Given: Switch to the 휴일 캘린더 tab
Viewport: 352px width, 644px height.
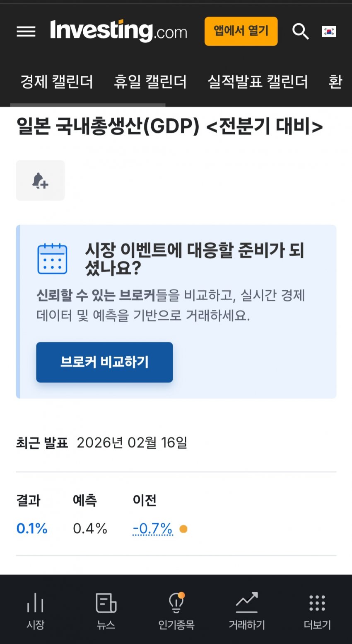Looking at the screenshot, I should (150, 82).
